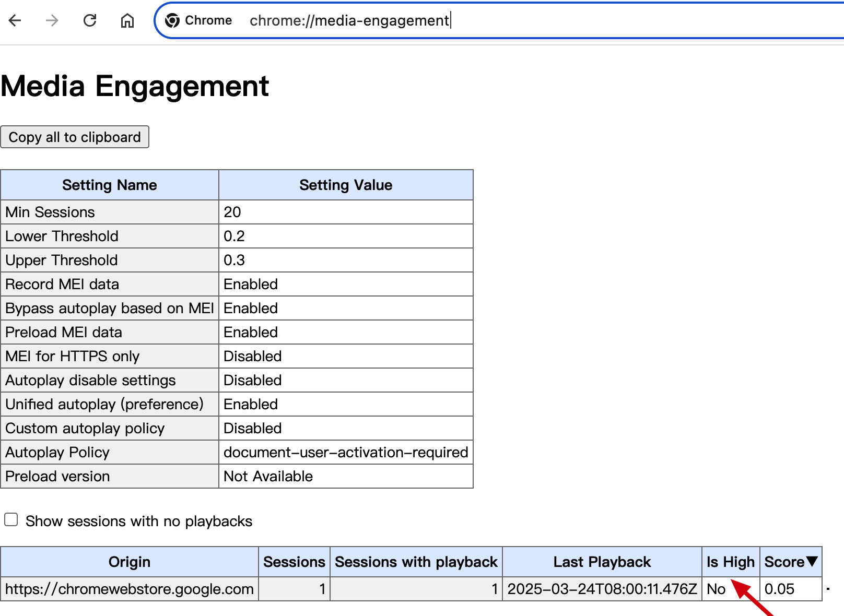Select the Autoplay Policy value cell
Image resolution: width=844 pixels, height=616 pixels.
click(345, 452)
